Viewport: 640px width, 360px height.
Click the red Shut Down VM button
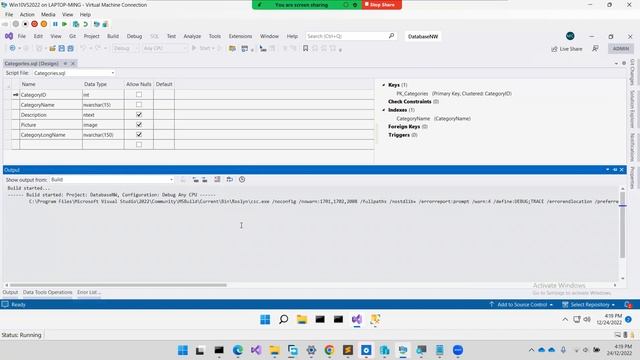(x=34, y=24)
